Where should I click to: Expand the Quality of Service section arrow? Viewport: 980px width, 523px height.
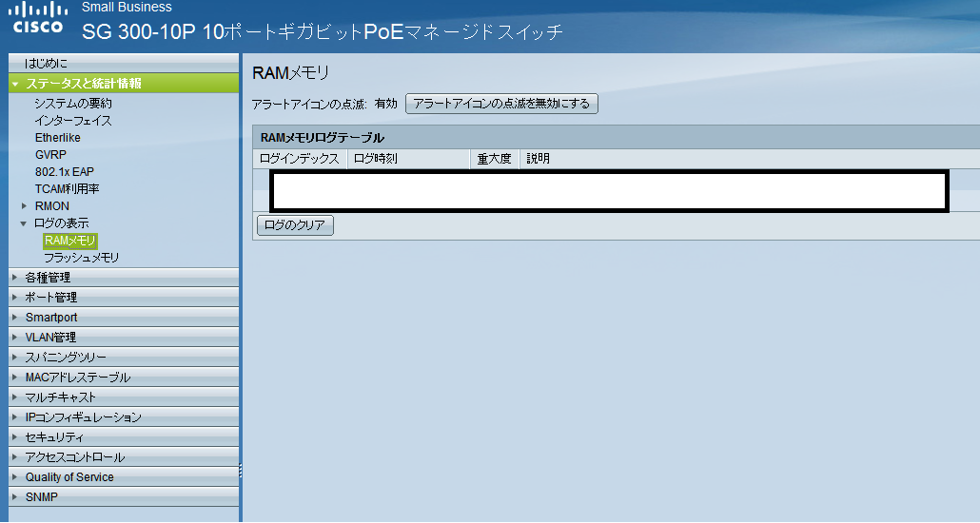click(x=15, y=477)
